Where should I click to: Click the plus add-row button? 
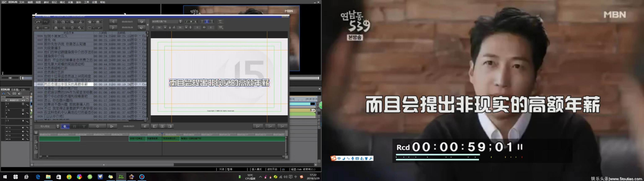(38, 28)
